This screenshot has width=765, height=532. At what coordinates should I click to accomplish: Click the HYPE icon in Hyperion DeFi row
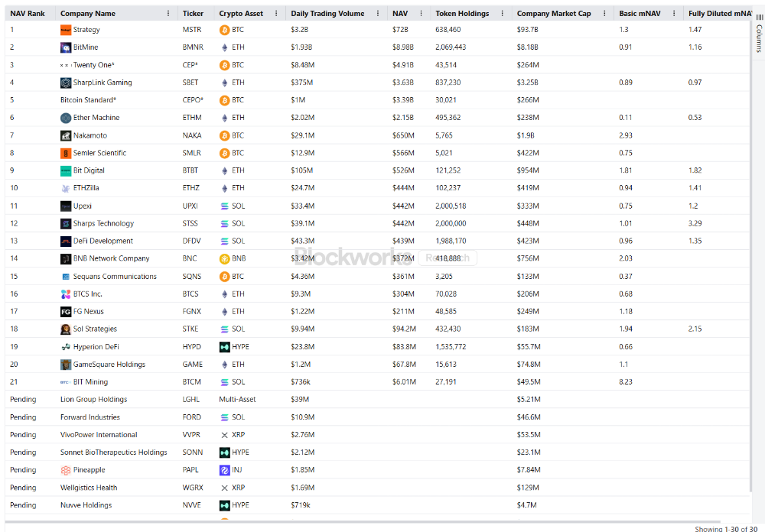(x=224, y=346)
